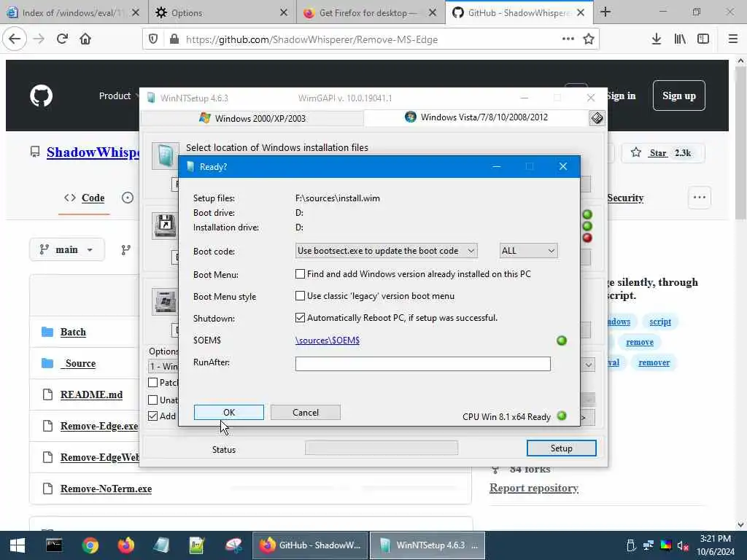Click the volume muted tray icon

point(683,545)
